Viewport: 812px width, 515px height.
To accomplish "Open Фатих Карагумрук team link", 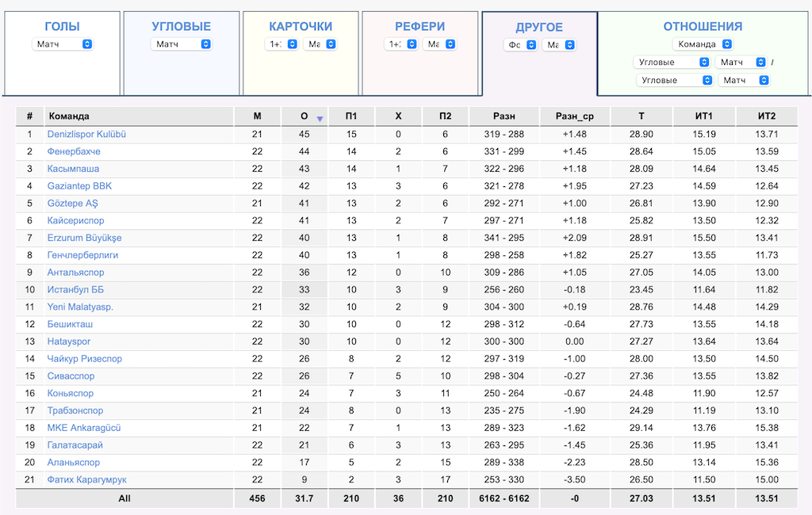I will pos(87,479).
